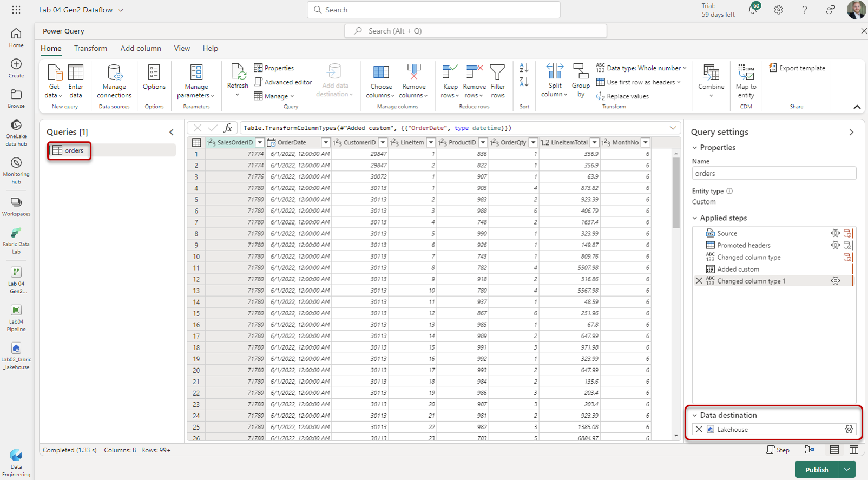Switch to the Home ribbon tab
Image resolution: width=868 pixels, height=480 pixels.
tap(51, 48)
